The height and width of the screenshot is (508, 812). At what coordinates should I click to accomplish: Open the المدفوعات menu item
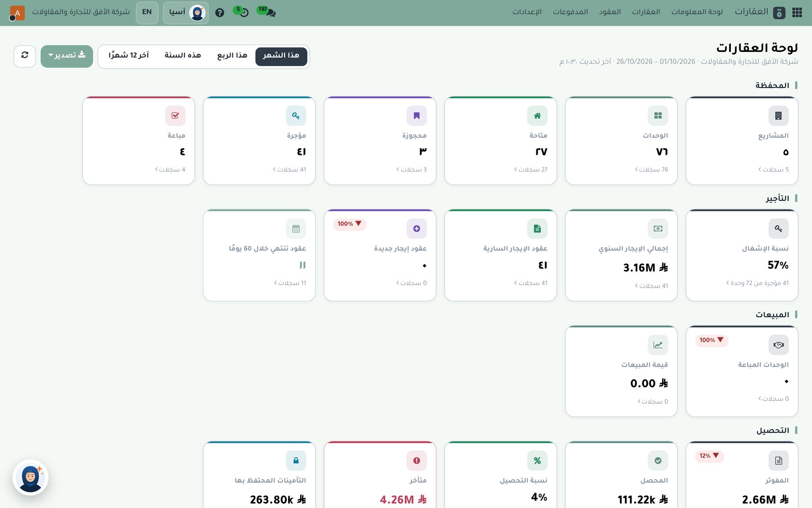570,12
